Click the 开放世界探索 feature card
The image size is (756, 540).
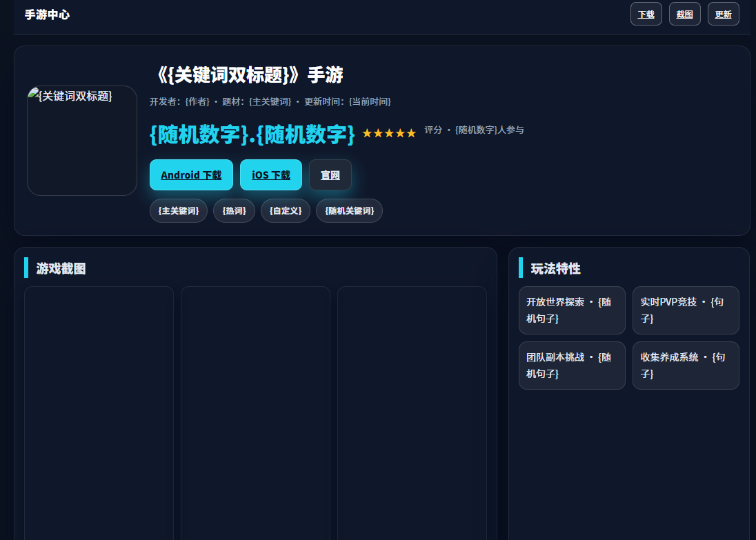point(572,310)
